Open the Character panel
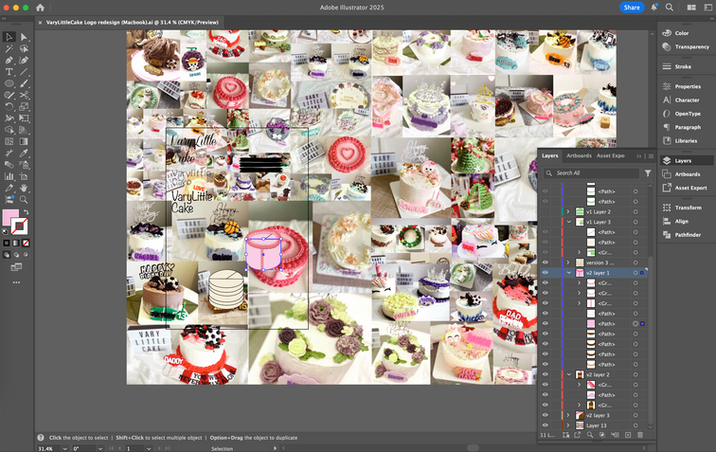Viewport: 716px width, 452px height. coord(685,100)
